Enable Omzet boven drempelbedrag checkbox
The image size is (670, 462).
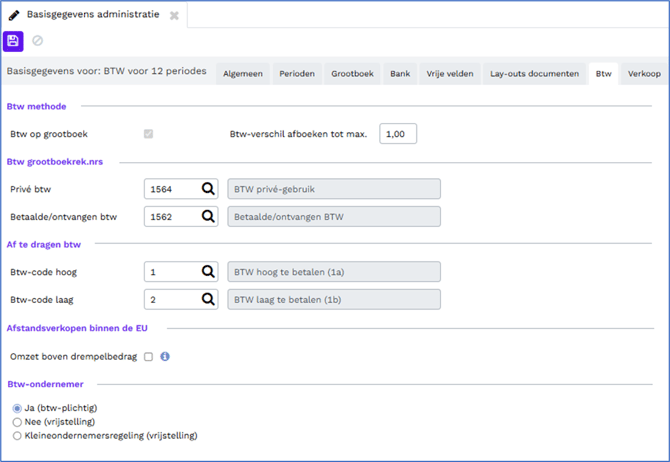coord(149,357)
